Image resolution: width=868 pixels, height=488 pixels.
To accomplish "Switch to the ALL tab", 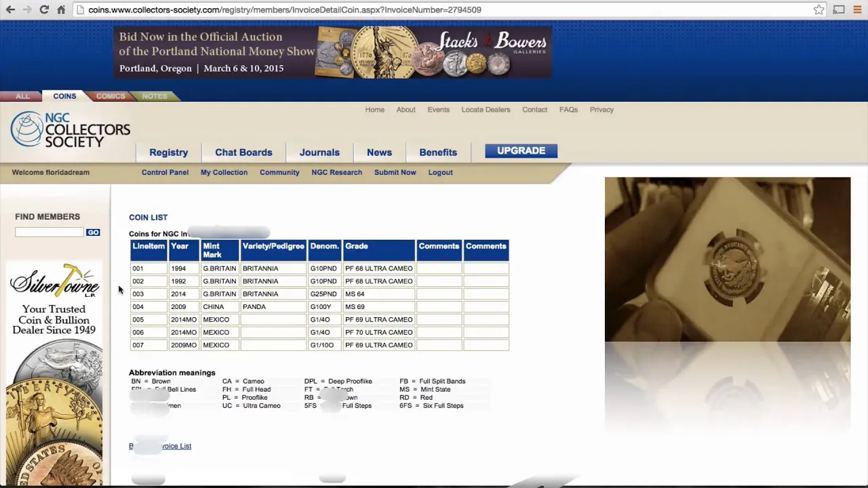I will 22,96.
